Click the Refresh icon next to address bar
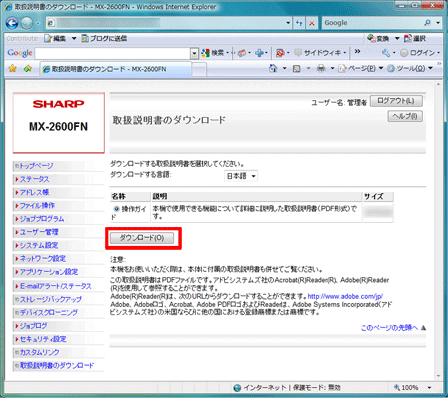The width and height of the screenshot is (448, 398). click(x=299, y=23)
